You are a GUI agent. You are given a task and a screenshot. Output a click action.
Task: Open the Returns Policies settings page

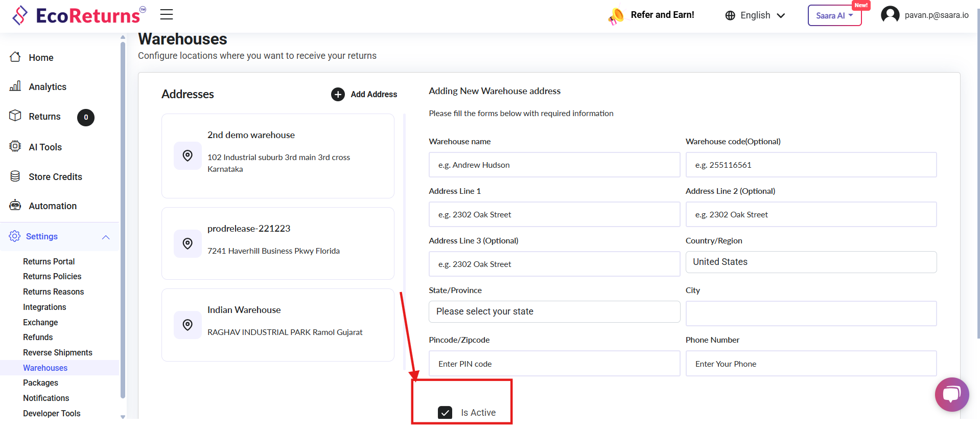[52, 276]
